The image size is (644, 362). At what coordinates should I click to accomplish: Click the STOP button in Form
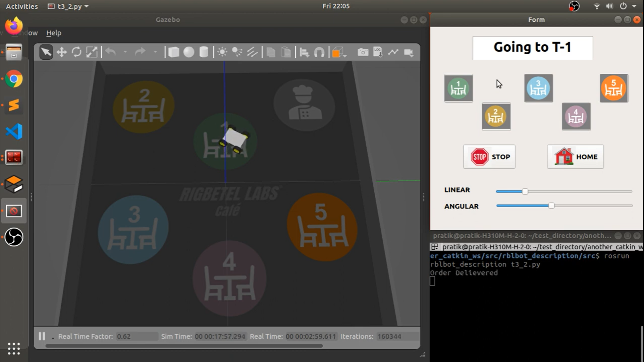click(x=489, y=157)
